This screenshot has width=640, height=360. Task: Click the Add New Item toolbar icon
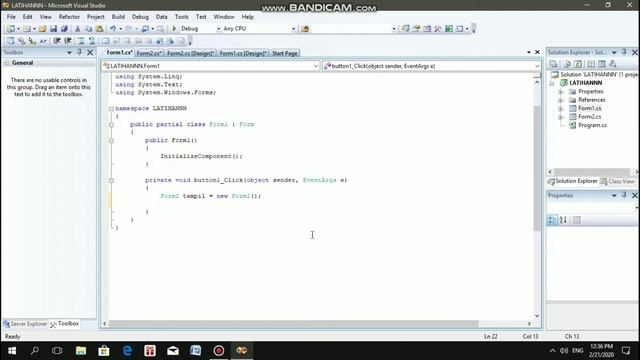click(27, 29)
